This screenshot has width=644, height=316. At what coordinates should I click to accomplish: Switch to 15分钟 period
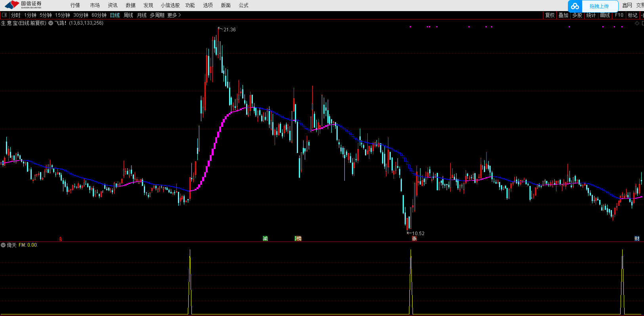[63, 15]
